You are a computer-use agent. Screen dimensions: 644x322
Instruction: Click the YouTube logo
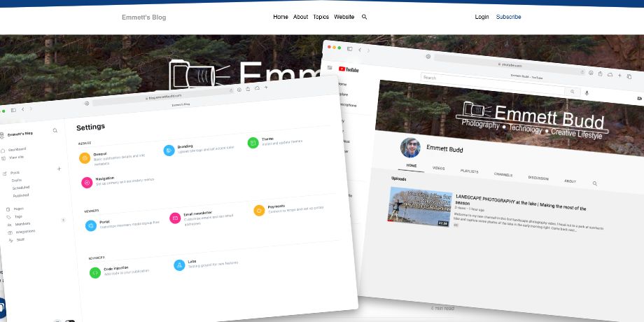(x=349, y=69)
